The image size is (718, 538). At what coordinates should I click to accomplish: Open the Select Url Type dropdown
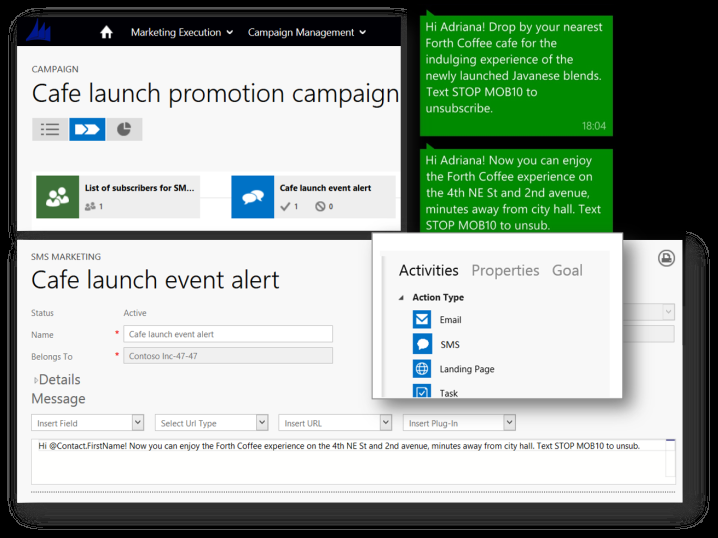pyautogui.click(x=212, y=423)
